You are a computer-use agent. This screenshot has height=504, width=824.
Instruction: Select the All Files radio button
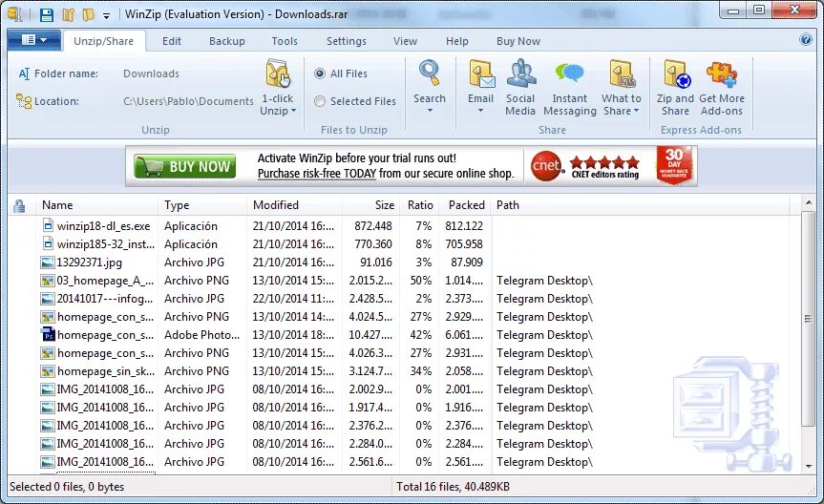320,73
